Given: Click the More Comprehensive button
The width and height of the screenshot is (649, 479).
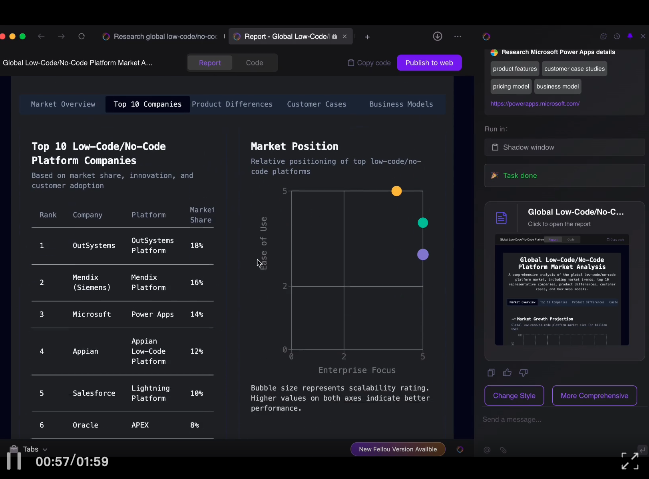Looking at the screenshot, I should 594,395.
